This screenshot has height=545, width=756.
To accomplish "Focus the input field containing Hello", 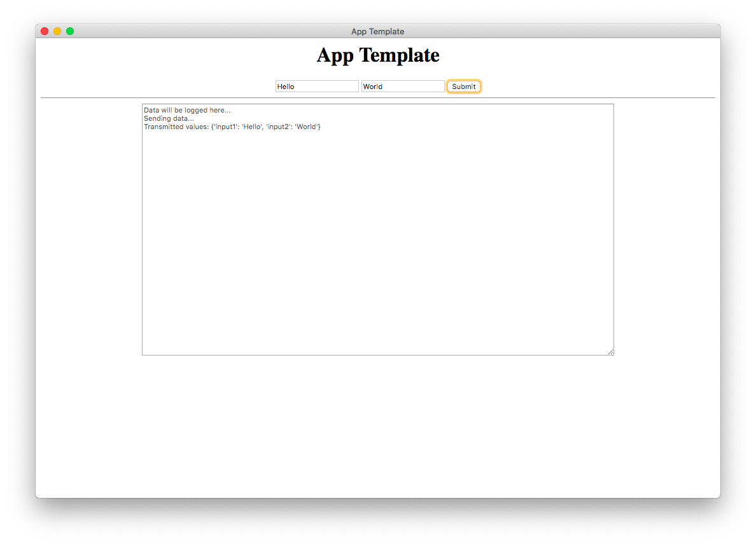I will tap(317, 86).
